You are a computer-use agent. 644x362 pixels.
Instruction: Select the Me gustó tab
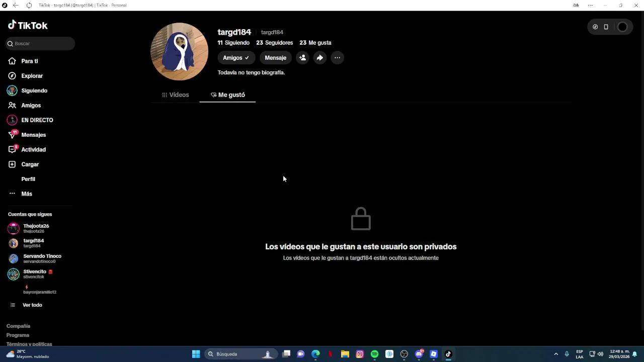228,95
